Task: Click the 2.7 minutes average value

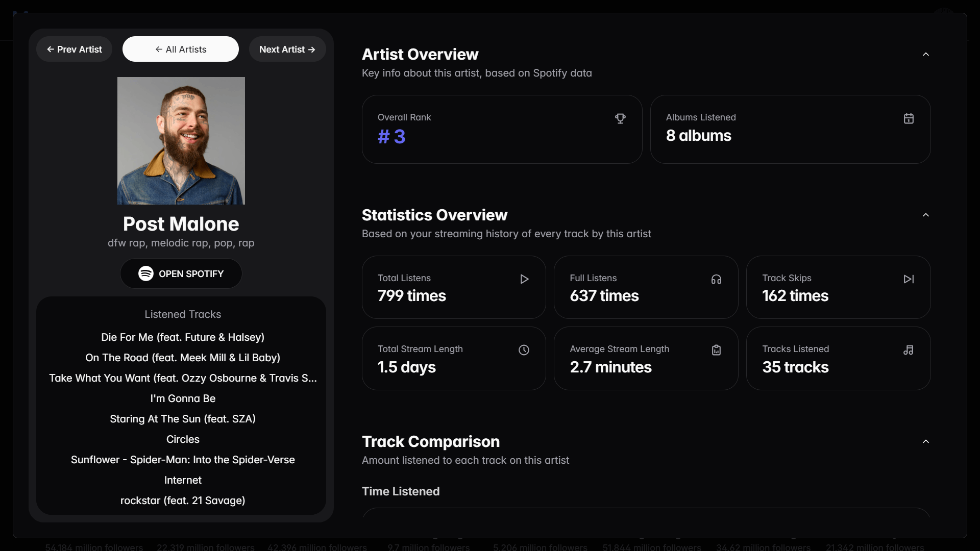Action: [x=610, y=367]
